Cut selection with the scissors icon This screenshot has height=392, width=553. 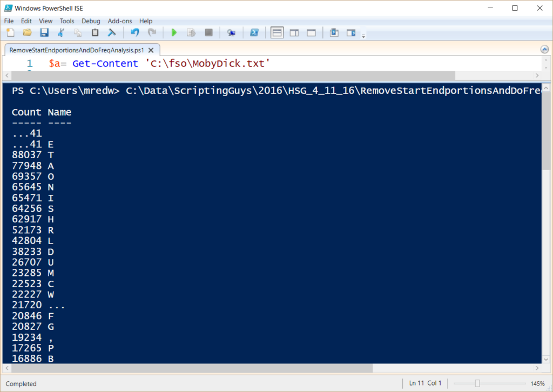pos(61,33)
